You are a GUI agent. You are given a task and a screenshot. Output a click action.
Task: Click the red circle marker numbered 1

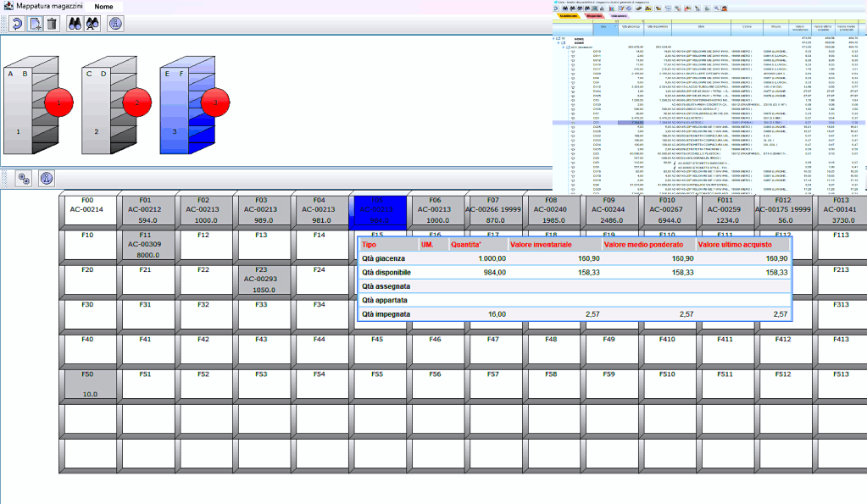pyautogui.click(x=58, y=102)
